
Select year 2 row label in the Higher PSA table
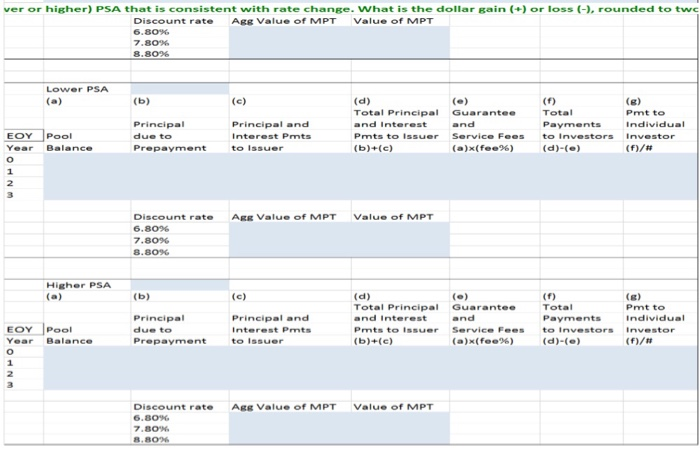[x=10, y=374]
